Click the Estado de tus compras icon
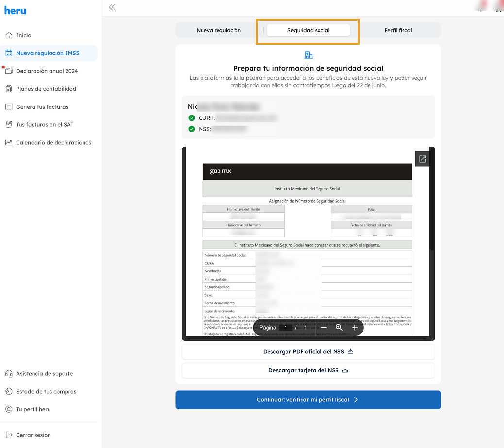Viewport: 504px width, 448px height. click(x=9, y=391)
